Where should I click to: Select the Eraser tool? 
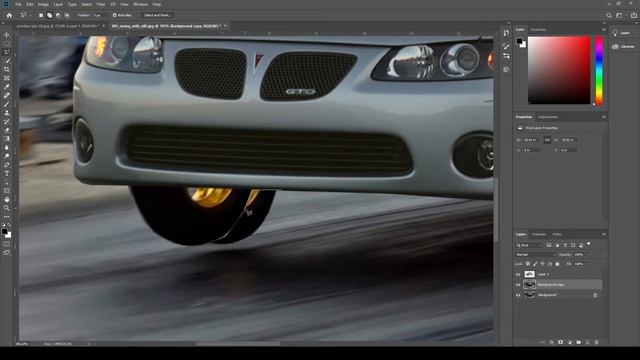click(x=7, y=130)
